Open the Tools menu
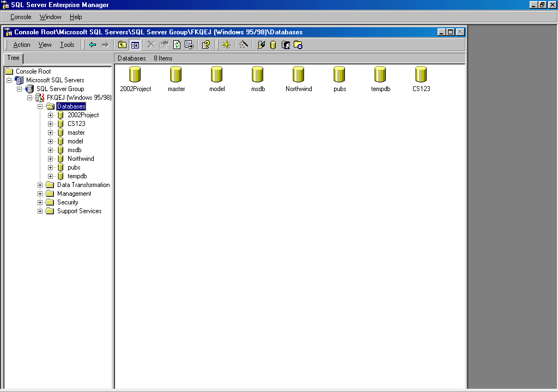The width and height of the screenshot is (558, 392). (x=67, y=45)
